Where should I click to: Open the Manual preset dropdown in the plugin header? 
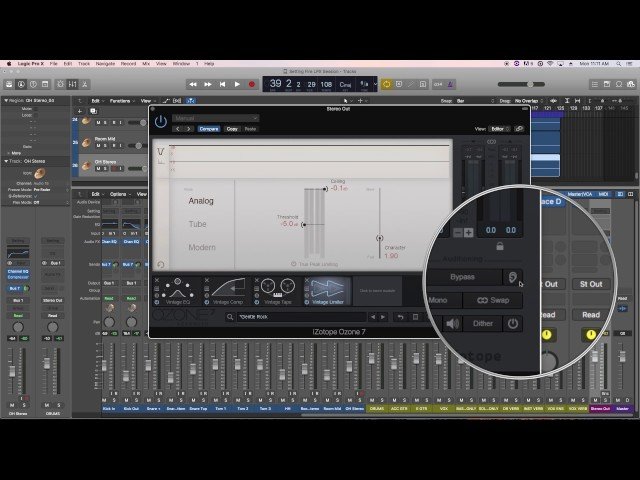(x=215, y=118)
